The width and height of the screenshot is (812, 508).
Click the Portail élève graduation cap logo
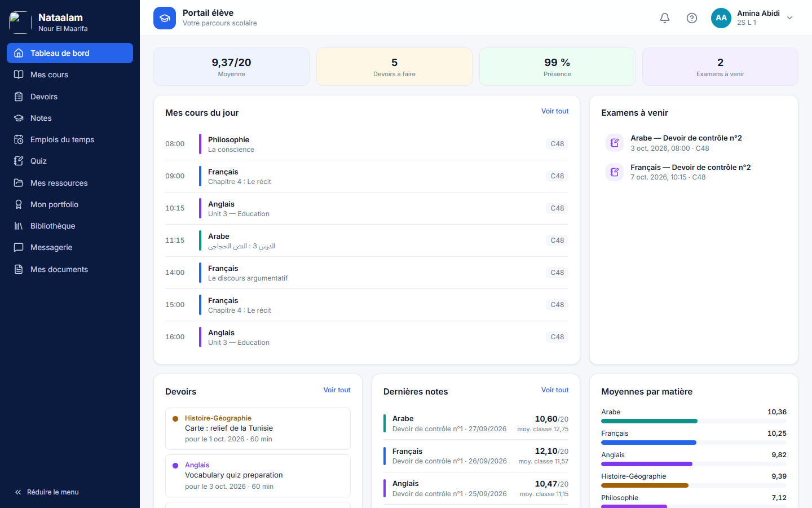coord(165,18)
